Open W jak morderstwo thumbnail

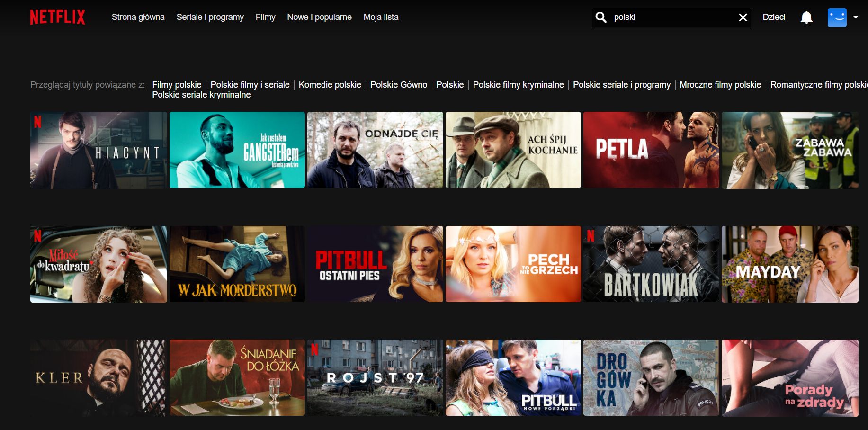tap(237, 264)
